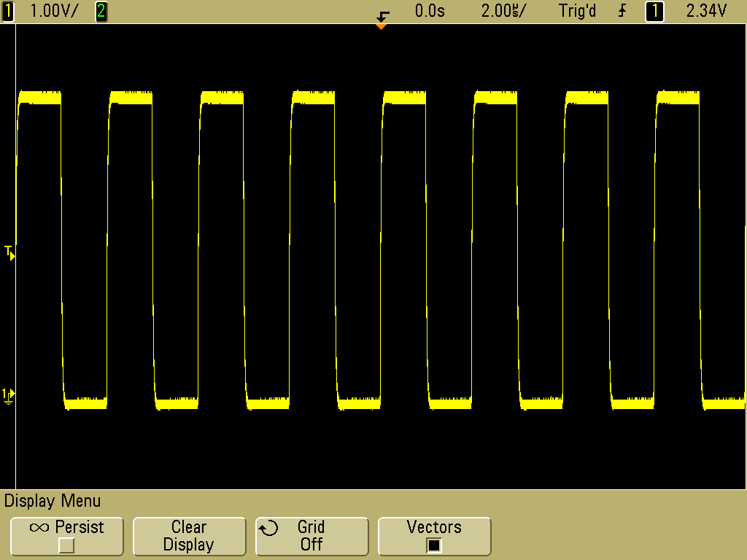Click the rotary knob icon on Grid softkey

coord(269,529)
